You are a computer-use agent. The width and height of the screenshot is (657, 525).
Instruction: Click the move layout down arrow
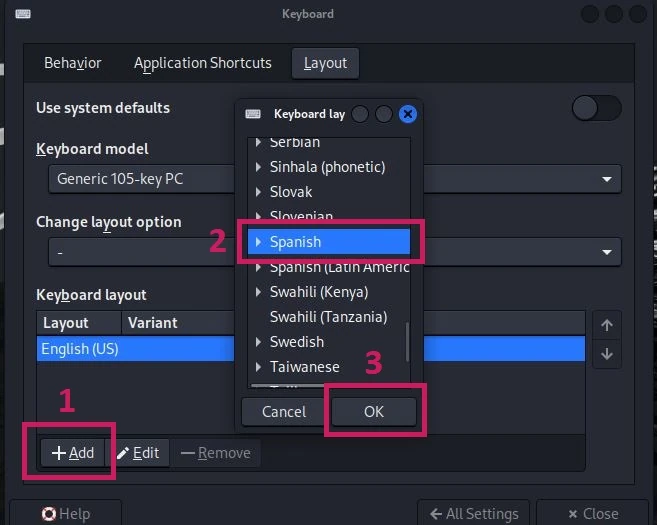tap(607, 354)
